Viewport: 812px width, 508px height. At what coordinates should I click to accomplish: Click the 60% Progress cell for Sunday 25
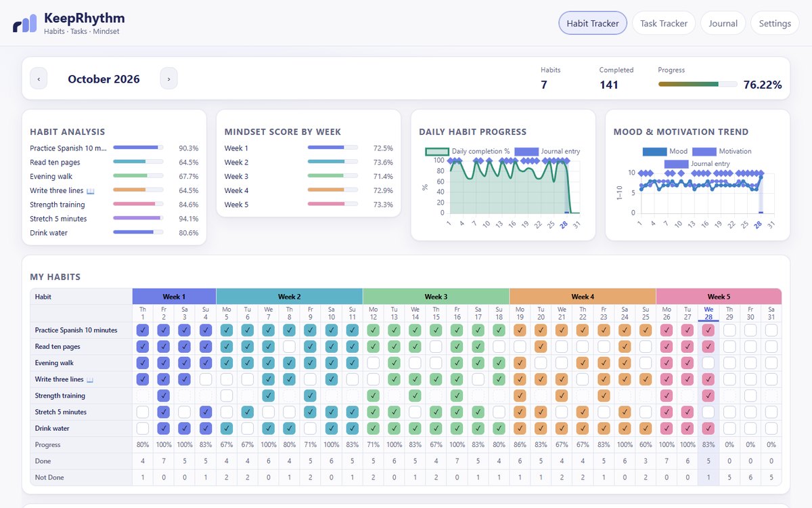click(x=646, y=445)
